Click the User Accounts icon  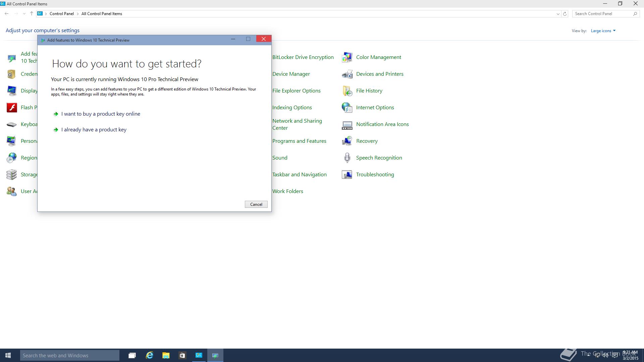pyautogui.click(x=12, y=191)
